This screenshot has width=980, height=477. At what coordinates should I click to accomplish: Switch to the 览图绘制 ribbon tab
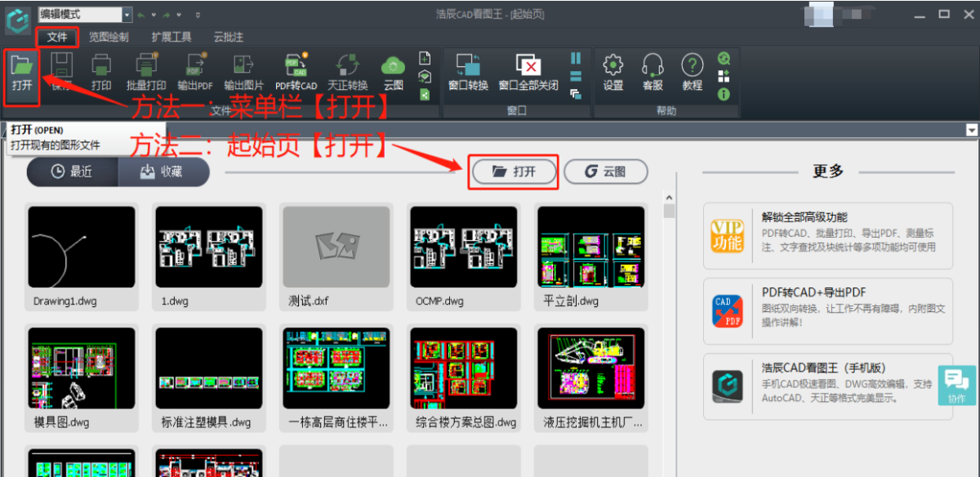109,37
